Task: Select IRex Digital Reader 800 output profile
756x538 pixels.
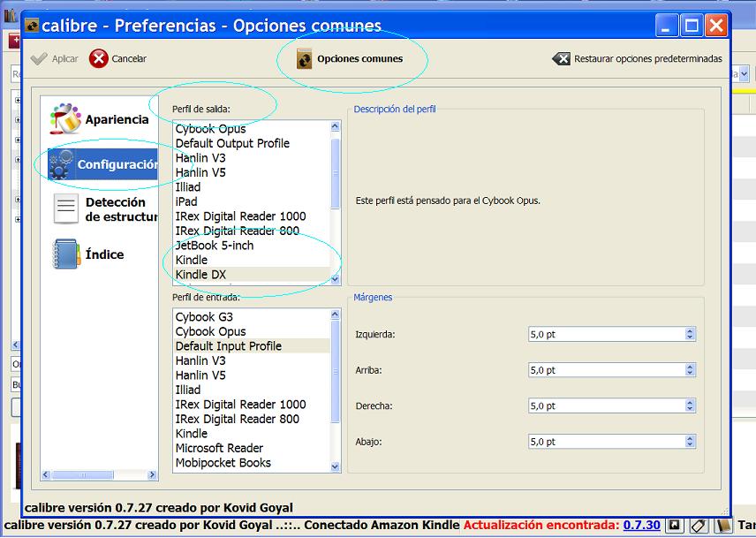Action: [x=251, y=231]
